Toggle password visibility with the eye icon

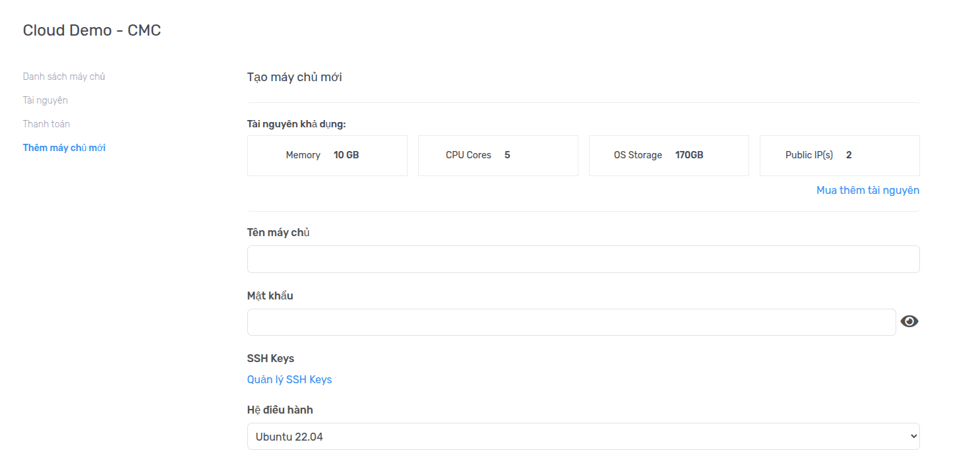click(x=909, y=321)
